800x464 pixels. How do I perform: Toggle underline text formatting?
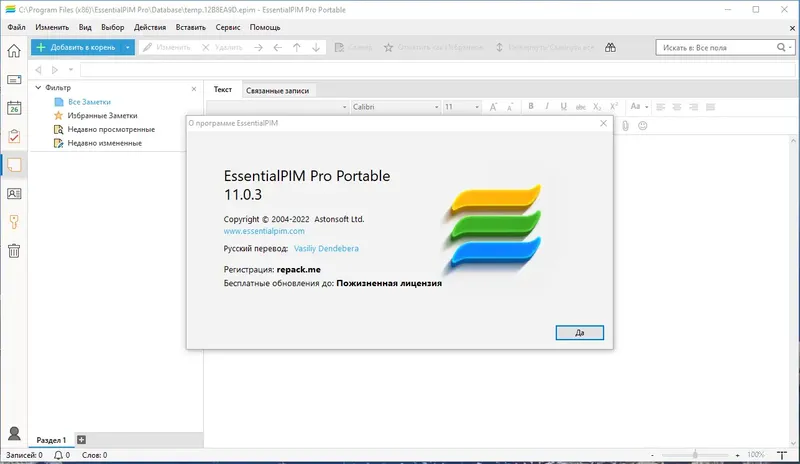(x=563, y=106)
